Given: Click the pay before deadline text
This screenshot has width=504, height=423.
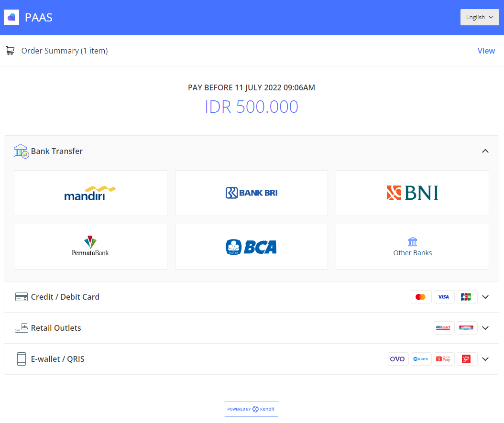Looking at the screenshot, I should point(252,87).
